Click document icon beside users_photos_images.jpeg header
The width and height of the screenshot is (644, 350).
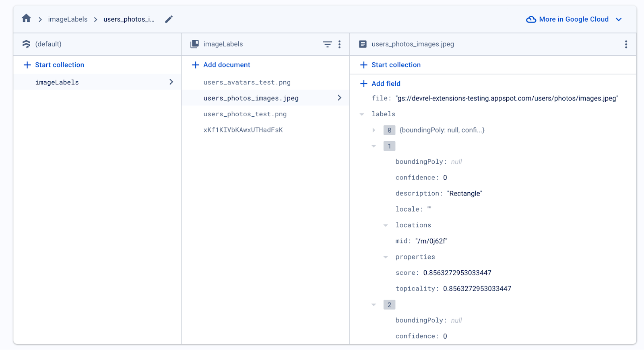click(363, 44)
